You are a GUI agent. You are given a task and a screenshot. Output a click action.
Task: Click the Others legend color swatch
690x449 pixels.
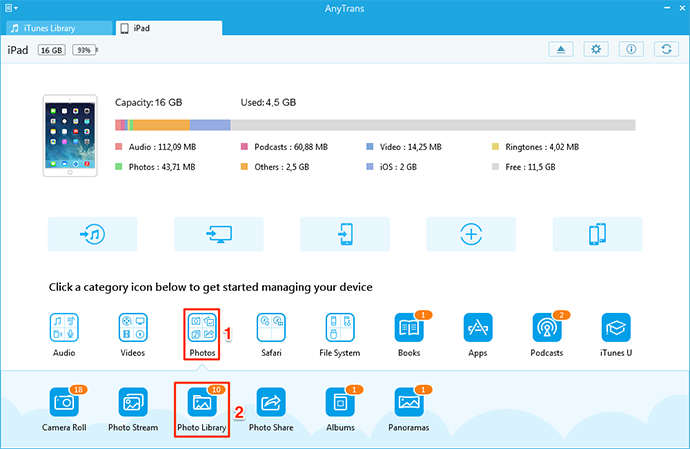click(244, 167)
